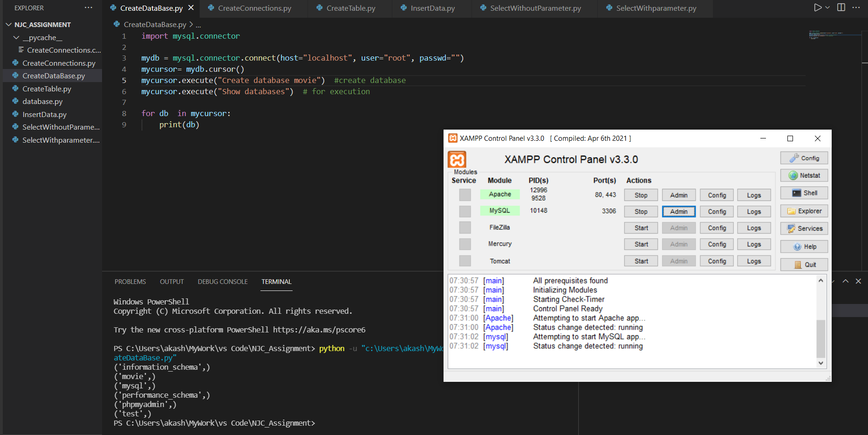868x435 pixels.
Task: Open Apache Logs menu
Action: pyautogui.click(x=754, y=195)
